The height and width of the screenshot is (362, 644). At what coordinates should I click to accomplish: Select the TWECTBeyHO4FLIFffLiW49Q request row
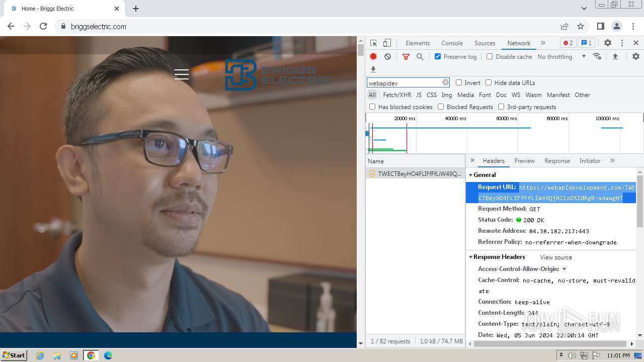pyautogui.click(x=415, y=174)
